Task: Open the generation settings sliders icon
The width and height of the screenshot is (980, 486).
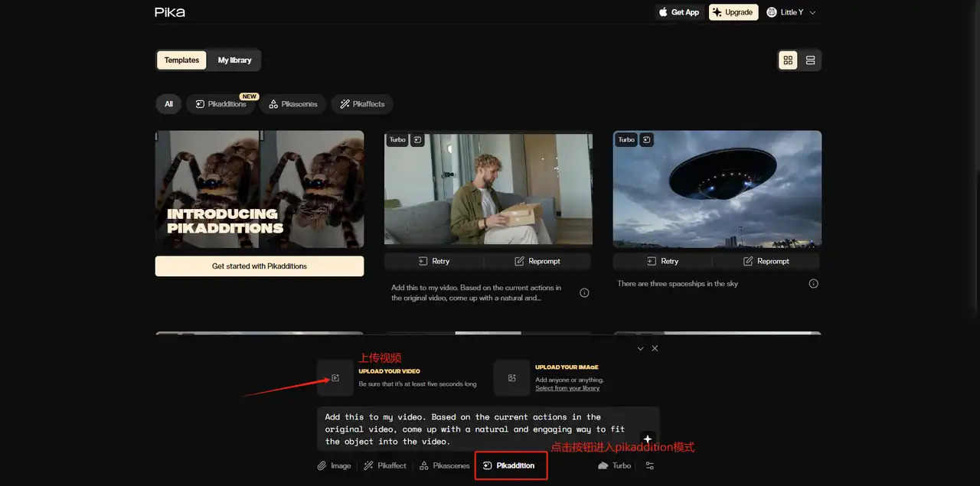Action: coord(650,465)
